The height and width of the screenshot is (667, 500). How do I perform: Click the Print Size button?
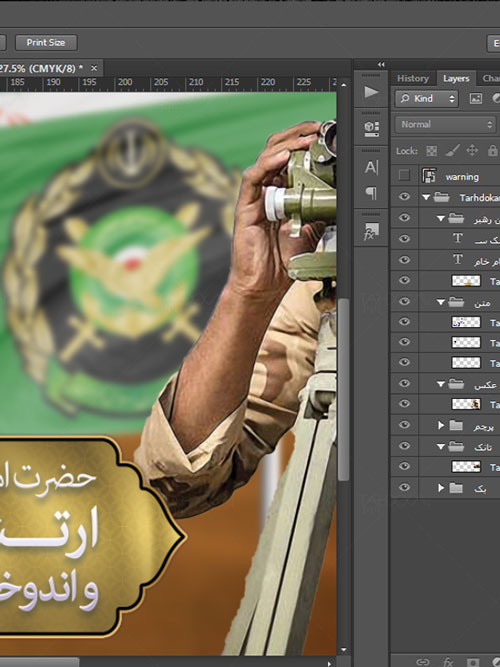46,43
